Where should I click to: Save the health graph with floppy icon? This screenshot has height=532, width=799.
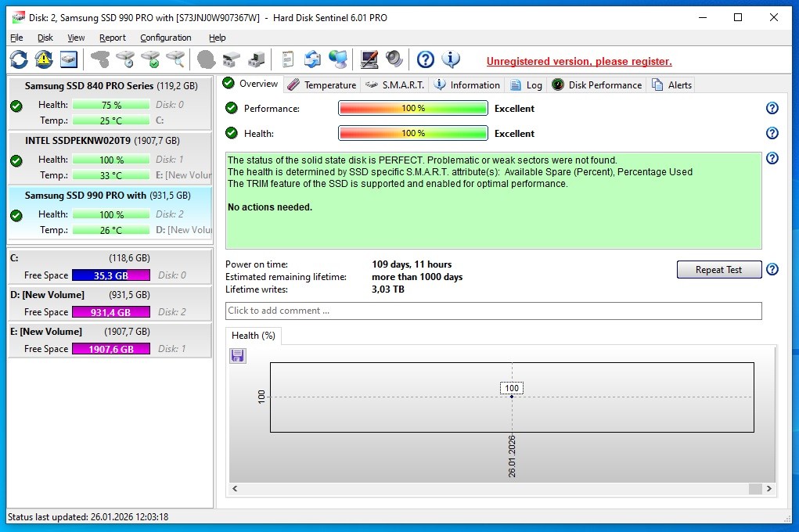click(238, 356)
